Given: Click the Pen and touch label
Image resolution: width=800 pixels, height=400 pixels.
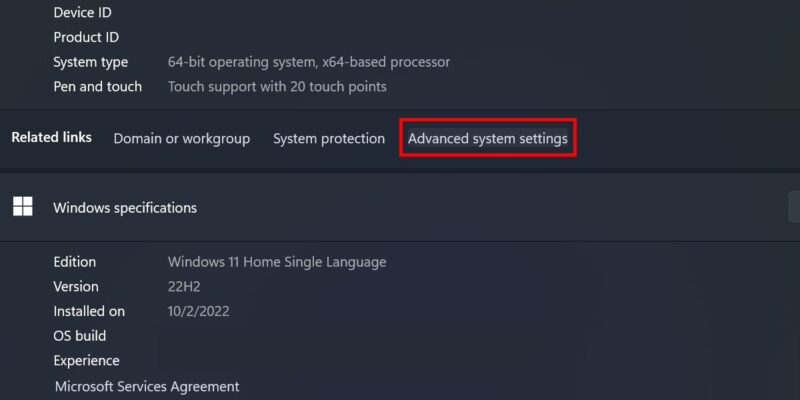Looking at the screenshot, I should 97,87.
